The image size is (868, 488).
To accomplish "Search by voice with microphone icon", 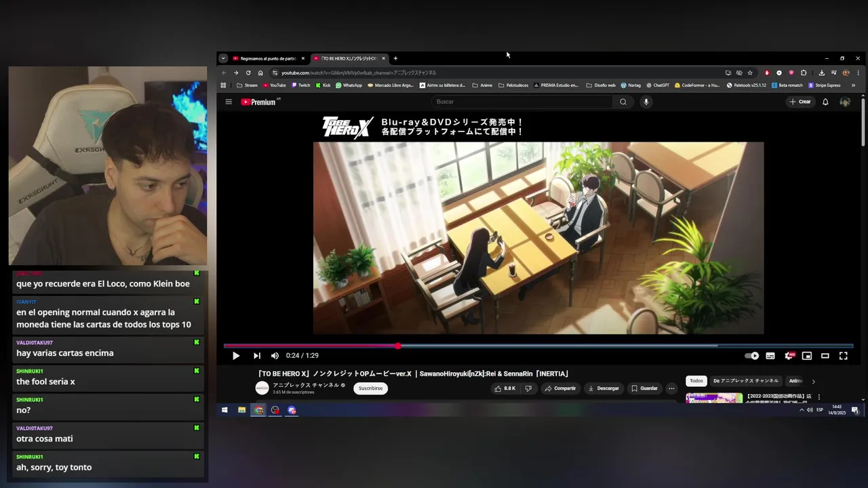I will coord(646,102).
